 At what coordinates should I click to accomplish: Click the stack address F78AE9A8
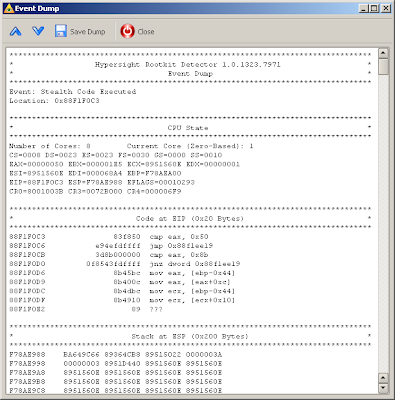coord(27,372)
